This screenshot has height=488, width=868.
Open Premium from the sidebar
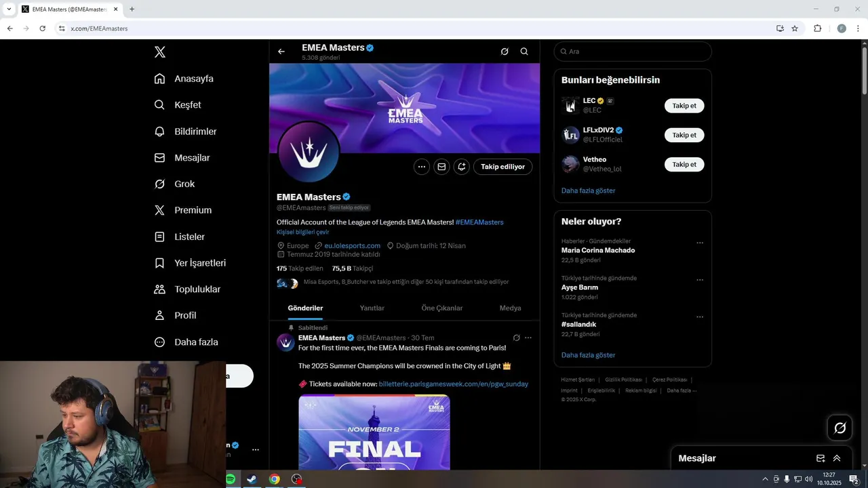coord(183,210)
